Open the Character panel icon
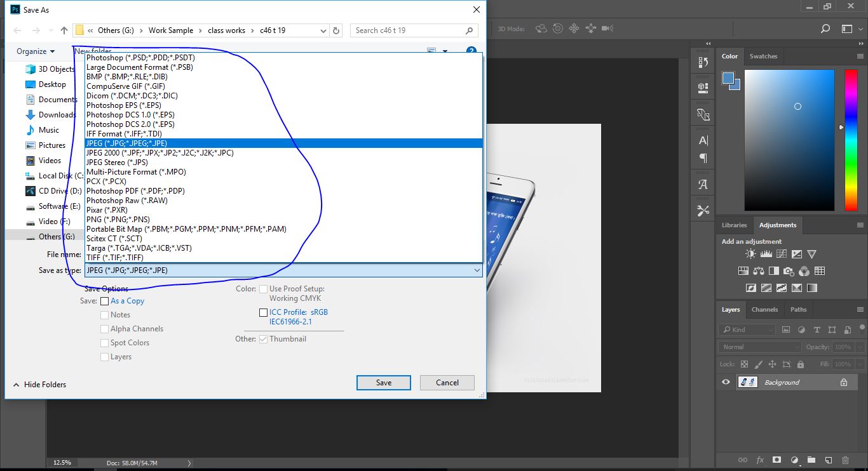Screen dimensions: 868x471 703,140
